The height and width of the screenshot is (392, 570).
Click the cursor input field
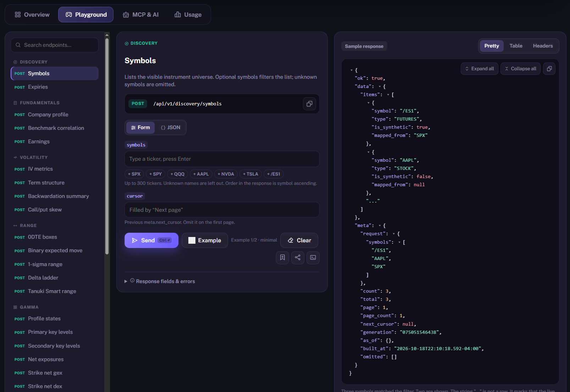pos(222,210)
